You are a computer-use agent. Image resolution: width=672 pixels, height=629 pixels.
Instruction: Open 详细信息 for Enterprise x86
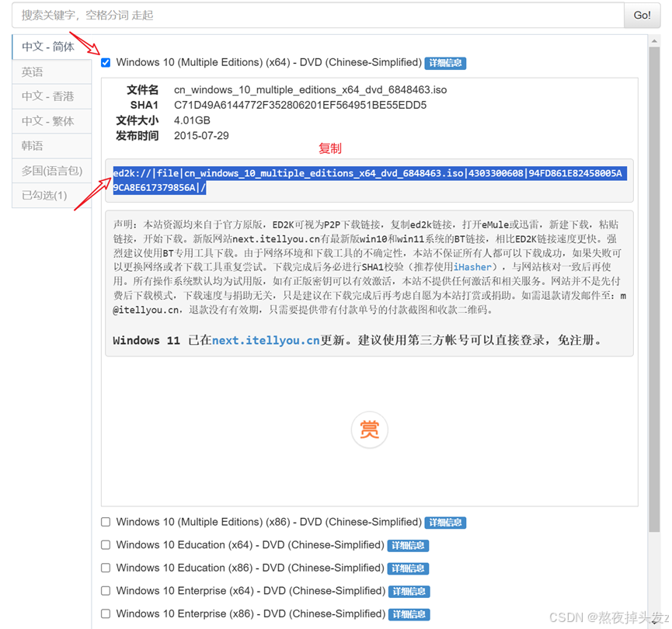(x=409, y=614)
